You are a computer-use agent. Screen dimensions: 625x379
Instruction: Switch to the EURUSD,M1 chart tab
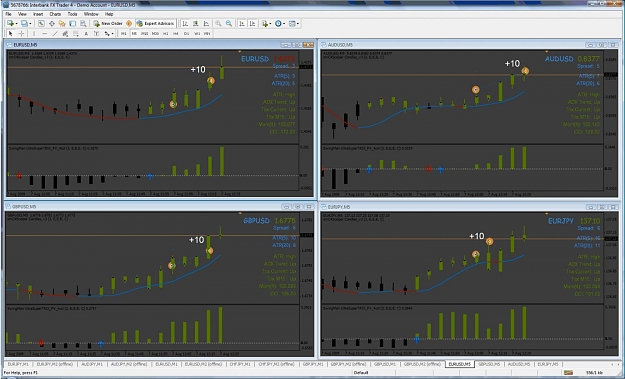(166, 364)
